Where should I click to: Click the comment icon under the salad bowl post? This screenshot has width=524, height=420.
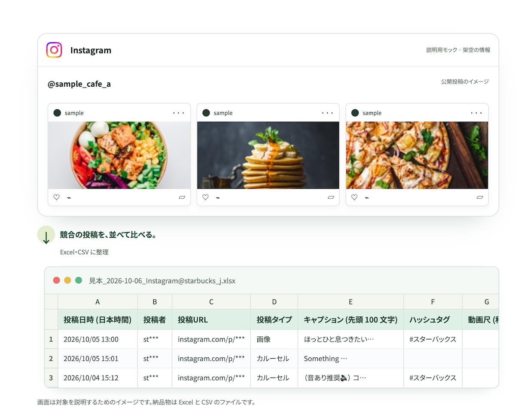(x=69, y=198)
